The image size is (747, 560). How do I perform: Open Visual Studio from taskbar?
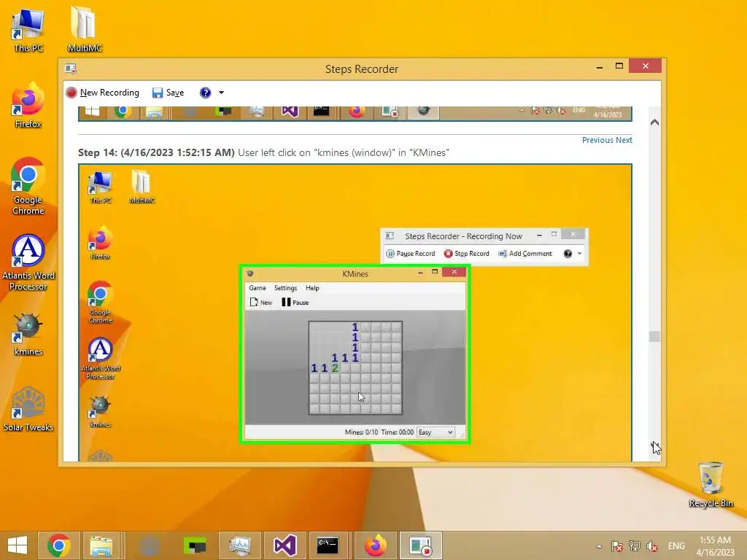(x=285, y=545)
